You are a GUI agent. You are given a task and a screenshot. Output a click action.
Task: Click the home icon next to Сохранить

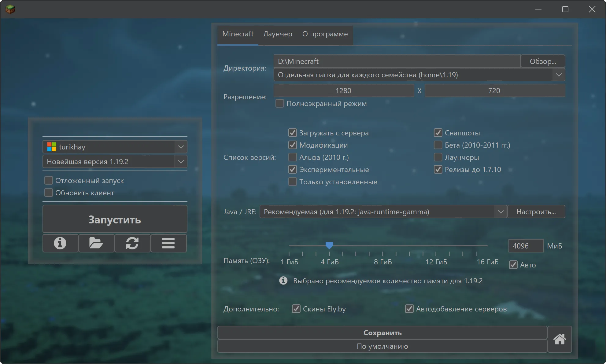(x=560, y=339)
